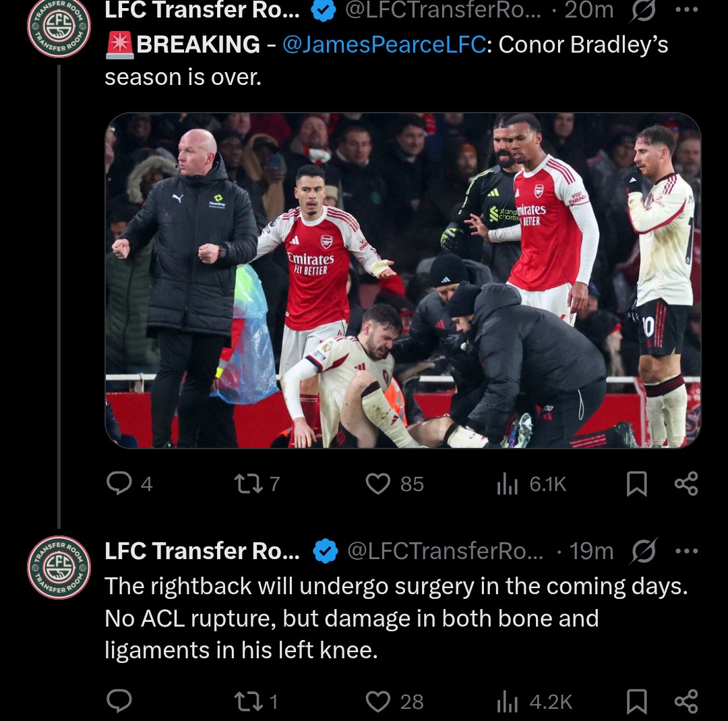Viewport: 728px width, 721px height.
Task: Bookmark the surgery update tweet
Action: (636, 701)
